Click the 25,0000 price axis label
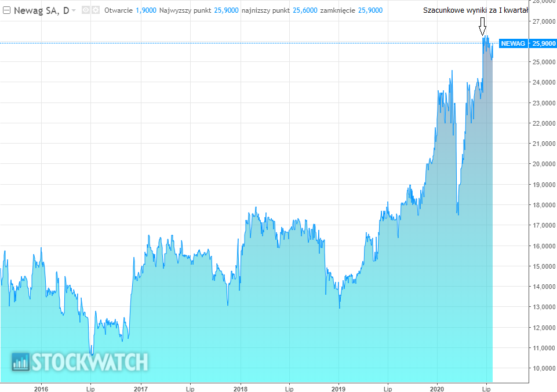The width and height of the screenshot is (557, 392). pyautogui.click(x=544, y=62)
